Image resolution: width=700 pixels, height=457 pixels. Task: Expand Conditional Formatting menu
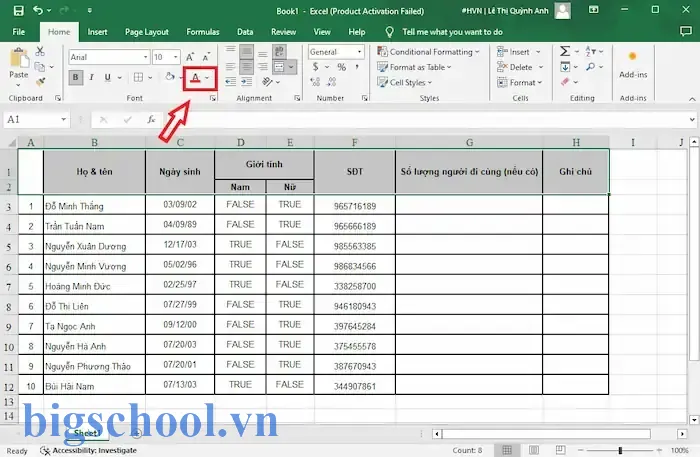click(x=429, y=52)
